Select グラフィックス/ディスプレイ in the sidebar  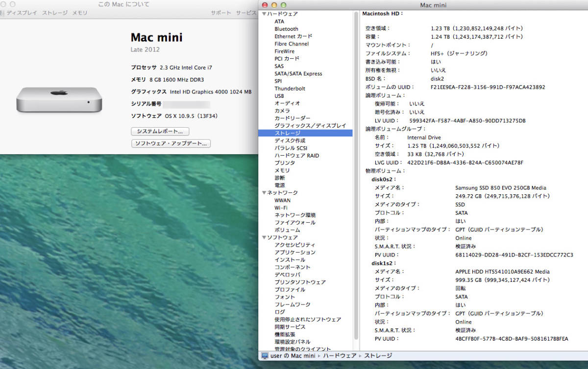pos(310,126)
